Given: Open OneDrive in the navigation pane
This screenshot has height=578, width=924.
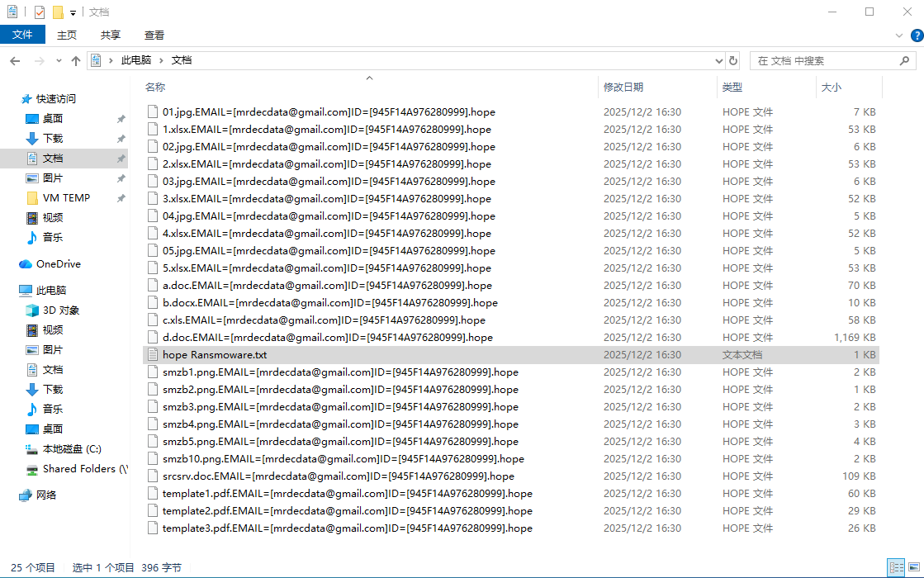Looking at the screenshot, I should point(58,264).
